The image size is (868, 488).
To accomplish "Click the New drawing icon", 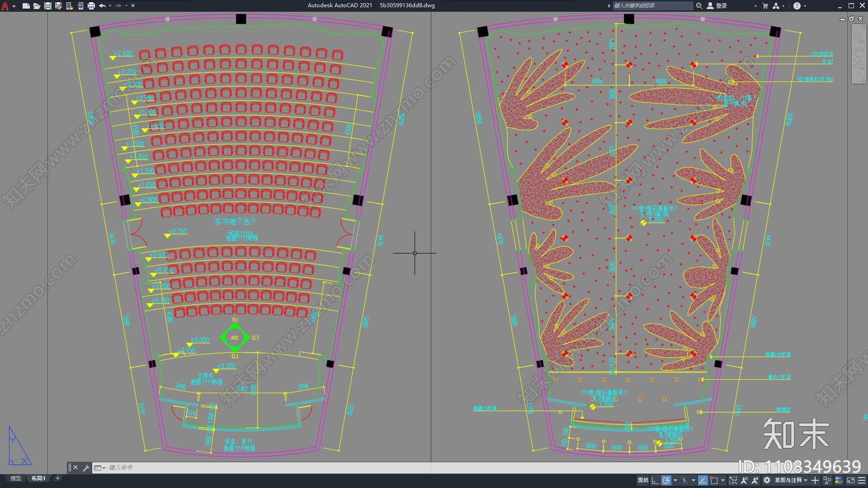I will coord(25,5).
